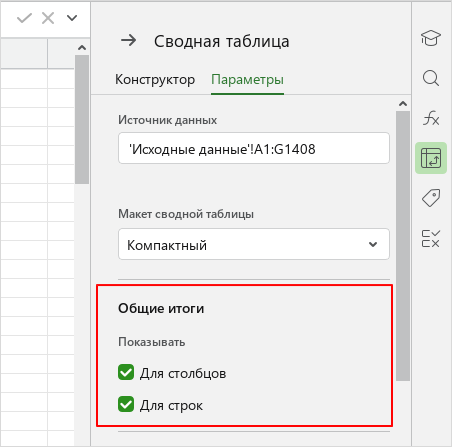The image size is (452, 447).
Task: Click the spreadsheet scrollbar up arrow
Action: point(82,48)
